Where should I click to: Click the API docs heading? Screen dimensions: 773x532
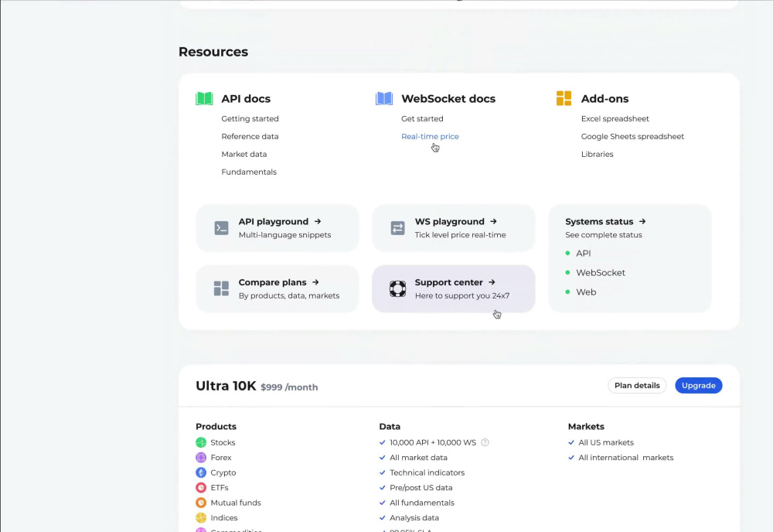[246, 99]
